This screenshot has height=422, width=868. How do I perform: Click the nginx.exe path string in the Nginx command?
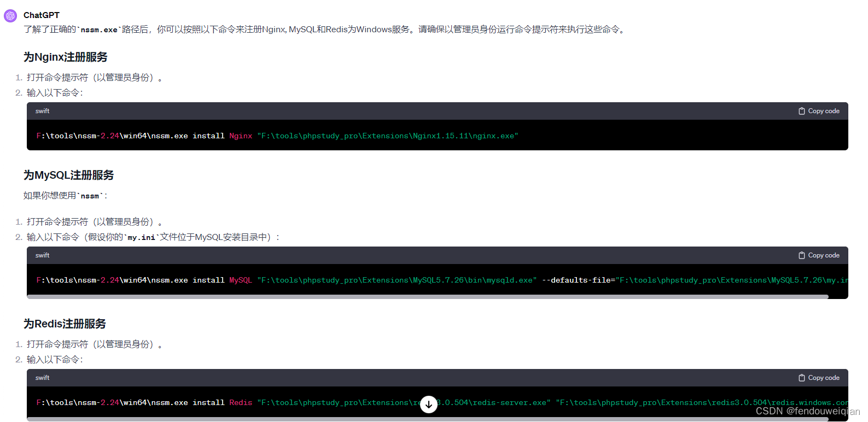[x=388, y=136]
